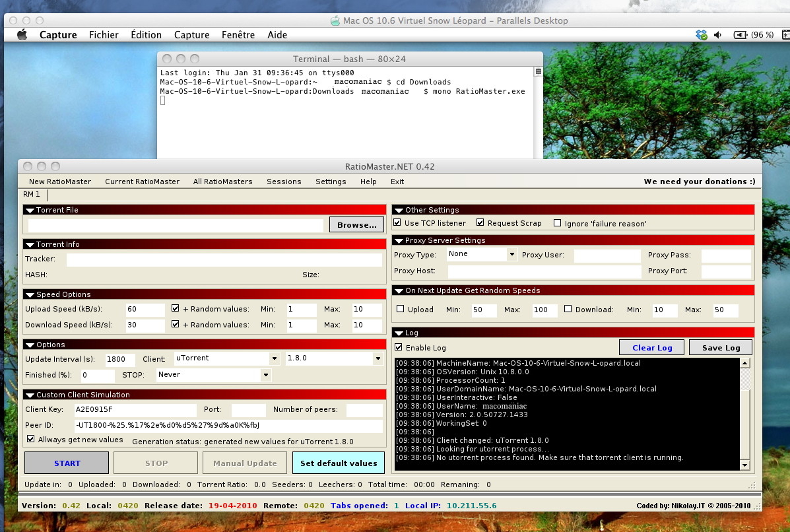The width and height of the screenshot is (790, 532).
Task: Open Current RatioMaster menu
Action: [142, 182]
